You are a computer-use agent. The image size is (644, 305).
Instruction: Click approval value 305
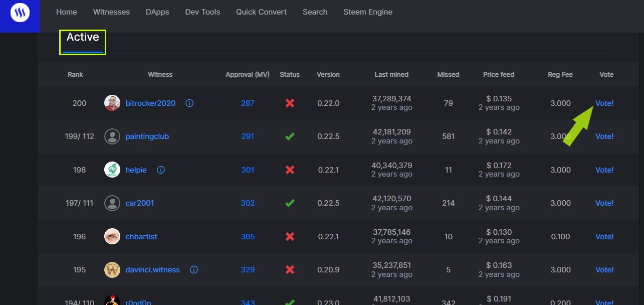(x=248, y=237)
